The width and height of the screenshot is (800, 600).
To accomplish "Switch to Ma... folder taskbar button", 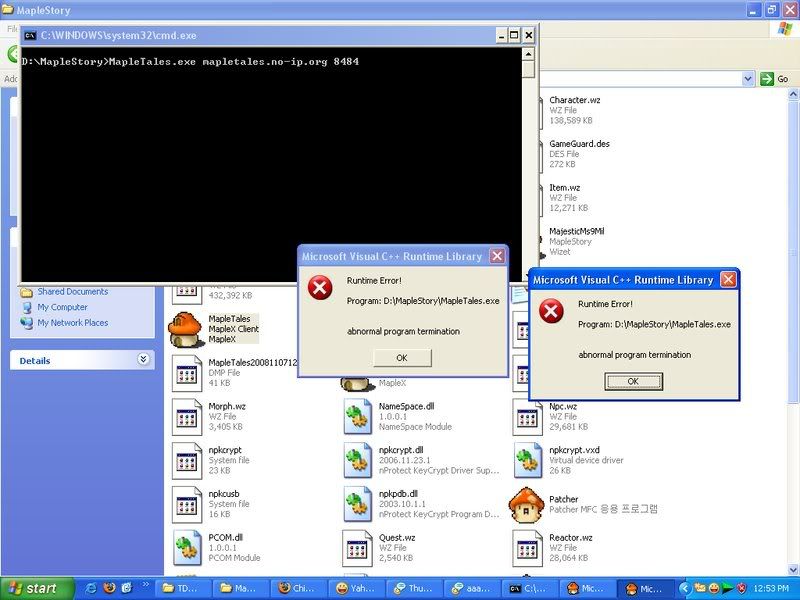I will coord(240,589).
